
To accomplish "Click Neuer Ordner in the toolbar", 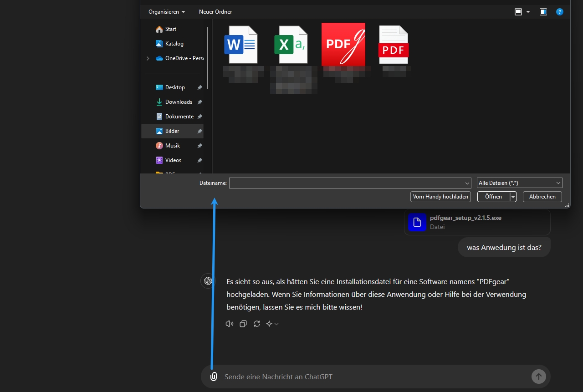I will [x=215, y=12].
